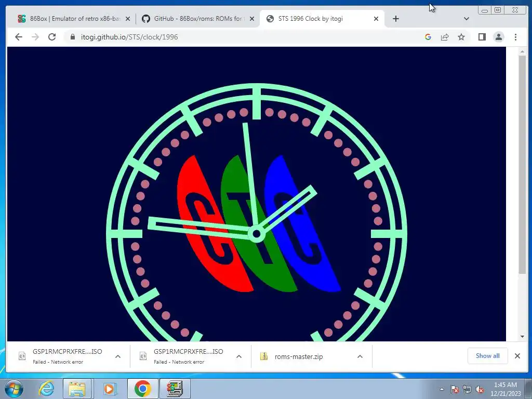This screenshot has width=532, height=399.
Task: Open Chrome three-dot menu
Action: (515, 37)
